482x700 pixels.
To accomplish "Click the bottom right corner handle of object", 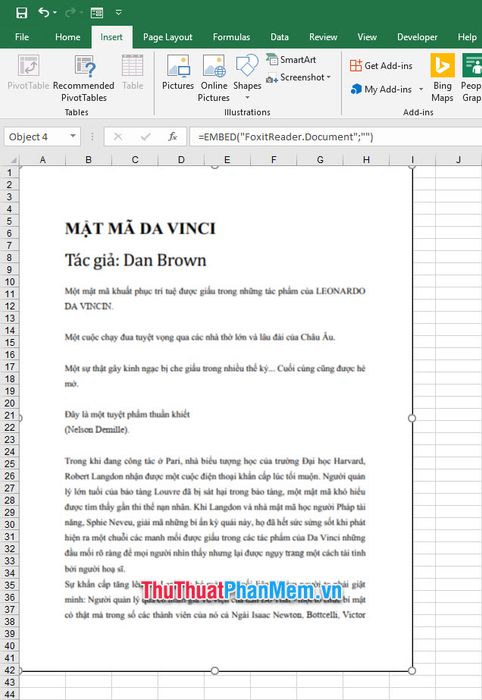I will pos(412,671).
